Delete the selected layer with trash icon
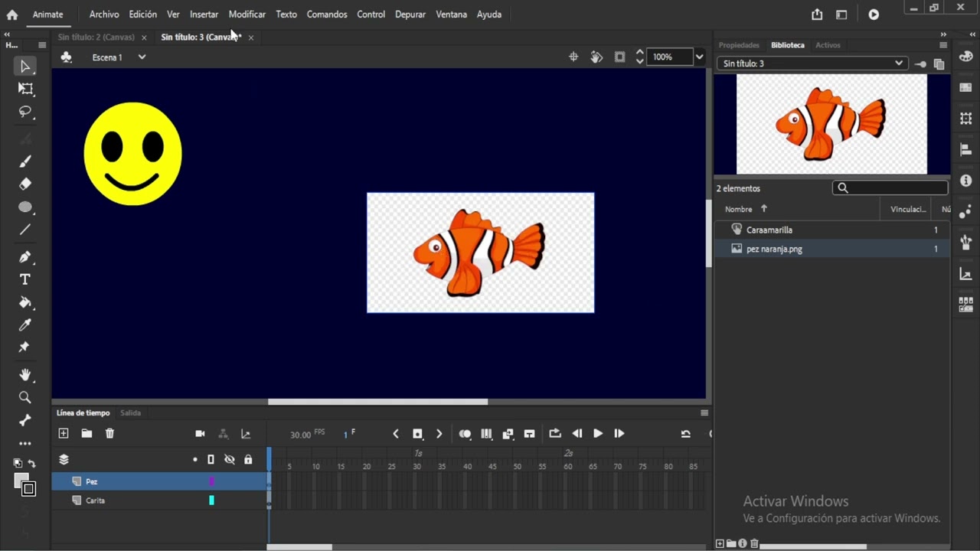This screenshot has width=980, height=551. point(109,433)
